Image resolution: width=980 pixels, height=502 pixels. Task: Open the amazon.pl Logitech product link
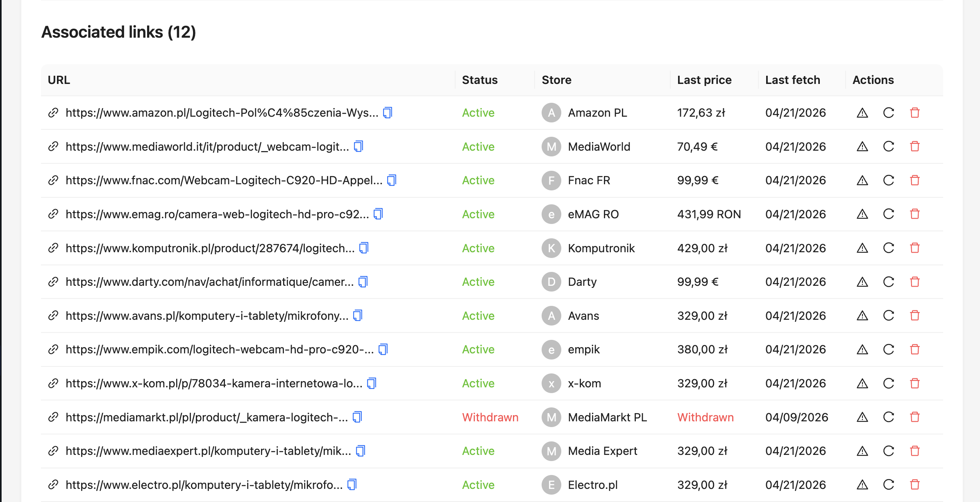pyautogui.click(x=222, y=113)
